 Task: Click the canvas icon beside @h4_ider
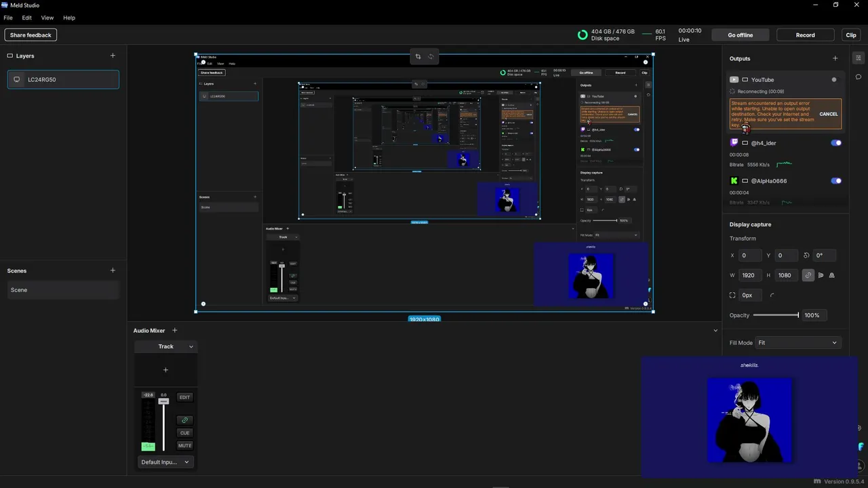(745, 143)
